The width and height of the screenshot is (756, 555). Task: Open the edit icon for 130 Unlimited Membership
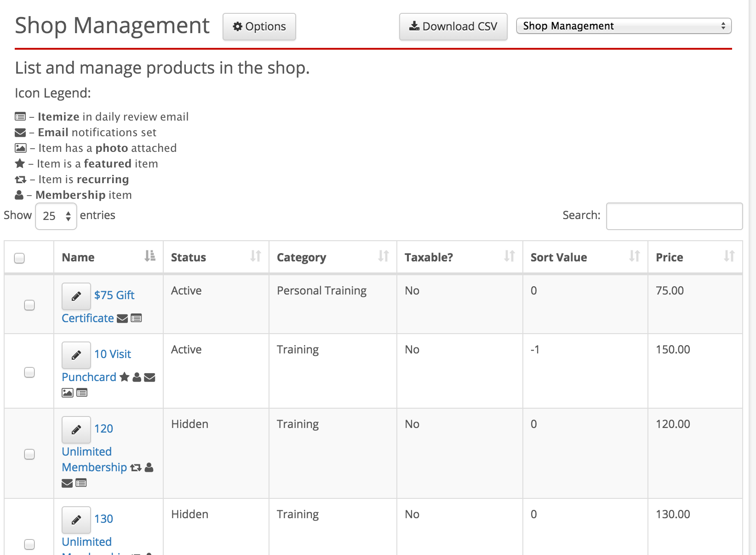tap(76, 520)
